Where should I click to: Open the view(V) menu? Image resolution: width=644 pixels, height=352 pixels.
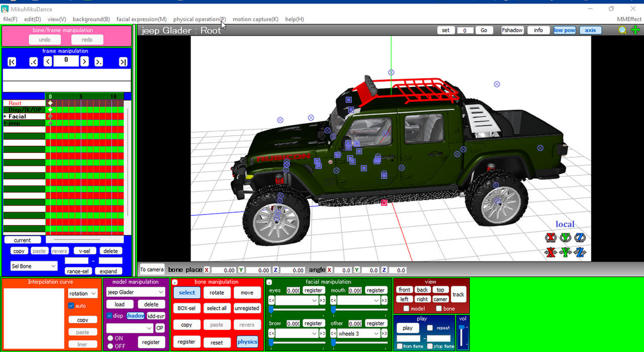tap(57, 19)
